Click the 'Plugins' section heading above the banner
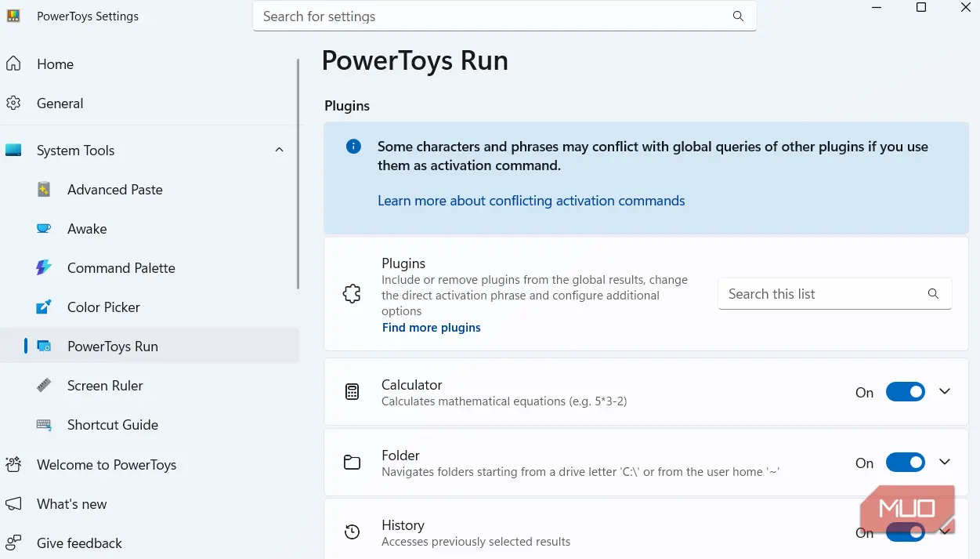Screen dimensions: 980x559 [347, 106]
